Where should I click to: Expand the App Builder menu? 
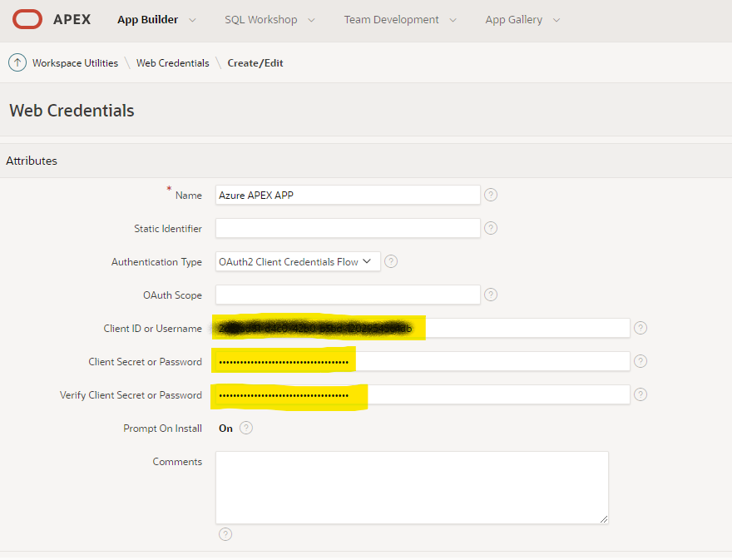(x=157, y=20)
